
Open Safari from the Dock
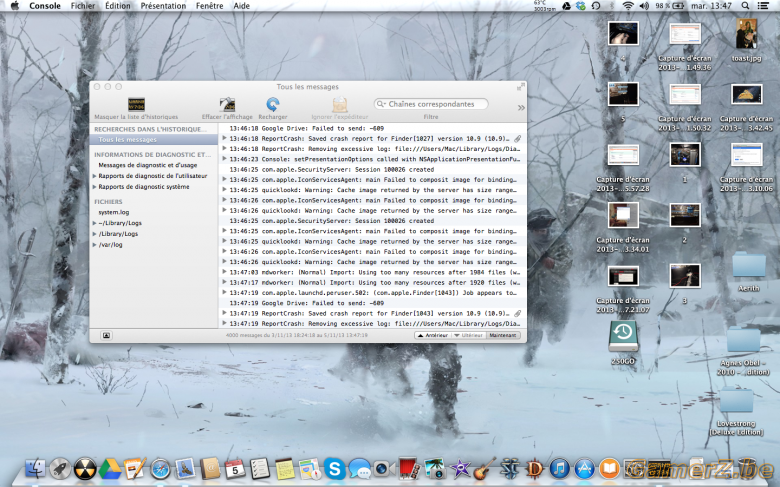[x=160, y=469]
